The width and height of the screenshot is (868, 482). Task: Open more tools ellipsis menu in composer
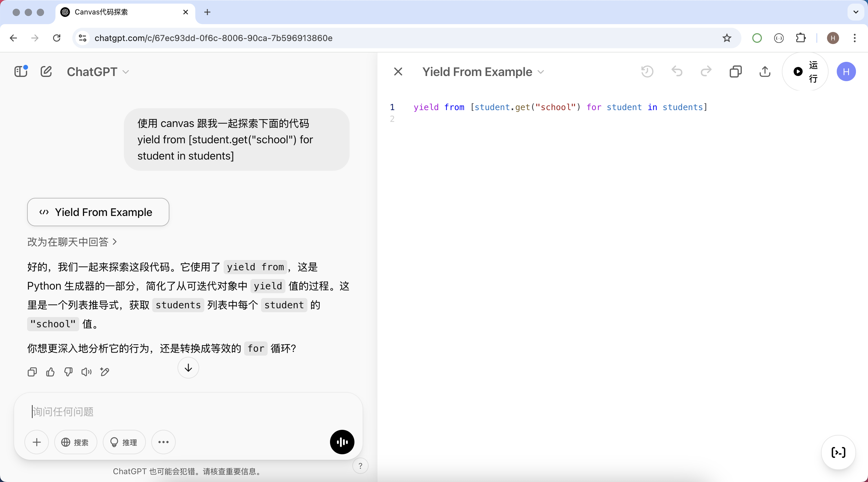pyautogui.click(x=163, y=442)
